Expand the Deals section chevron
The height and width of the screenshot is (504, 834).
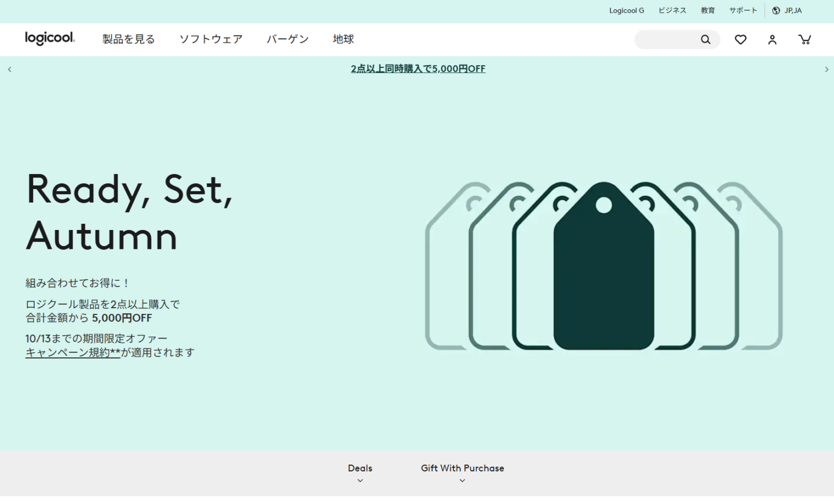click(360, 481)
